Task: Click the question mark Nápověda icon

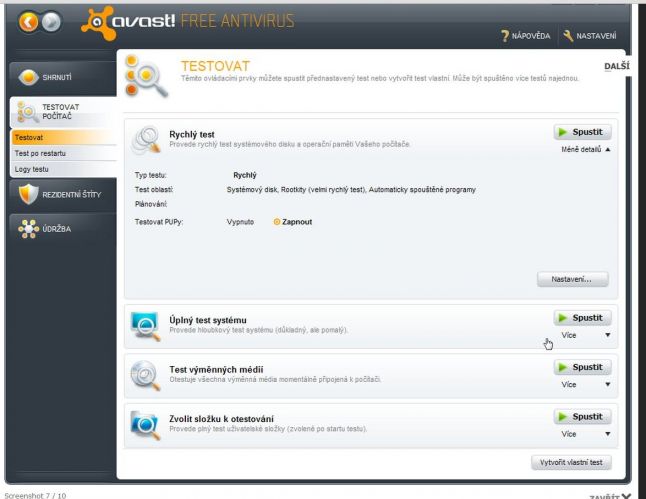Action: (x=505, y=36)
